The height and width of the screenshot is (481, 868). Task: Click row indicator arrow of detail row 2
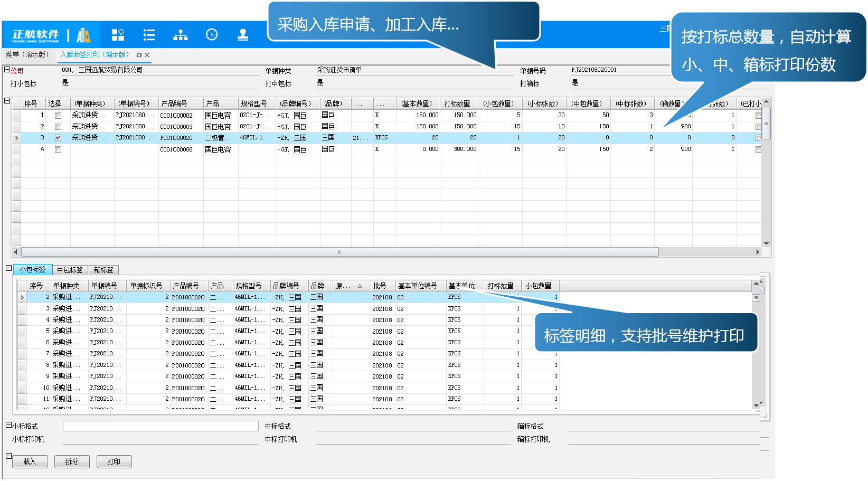(x=22, y=297)
